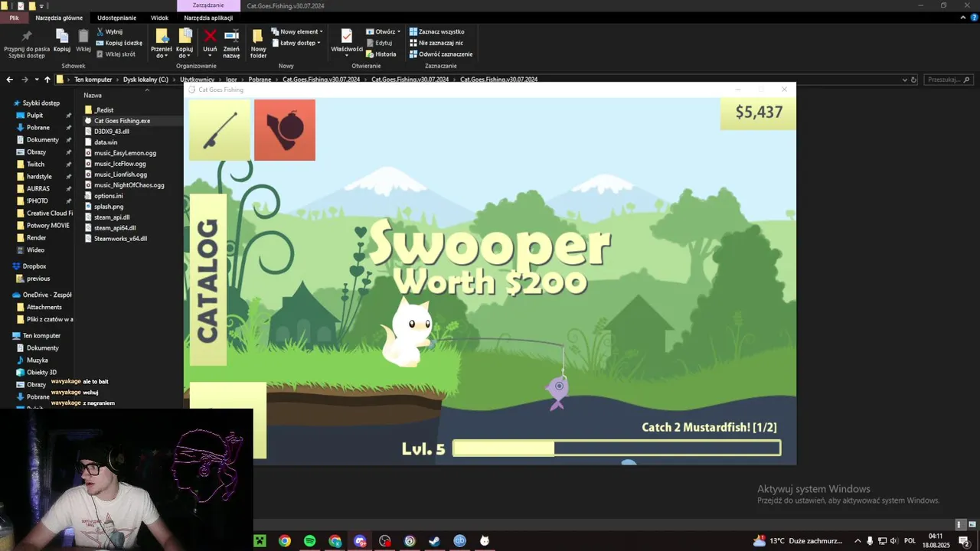Click the red Usuń delete icon
Screen dimensions: 980x551
(x=210, y=41)
